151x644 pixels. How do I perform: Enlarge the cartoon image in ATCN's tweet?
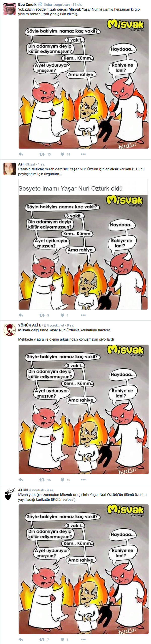[x=84, y=569]
